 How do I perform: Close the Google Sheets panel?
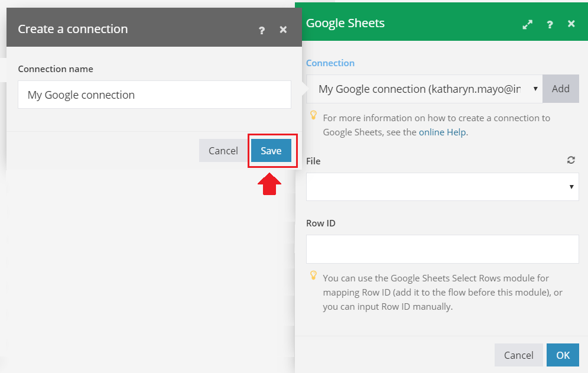click(571, 24)
